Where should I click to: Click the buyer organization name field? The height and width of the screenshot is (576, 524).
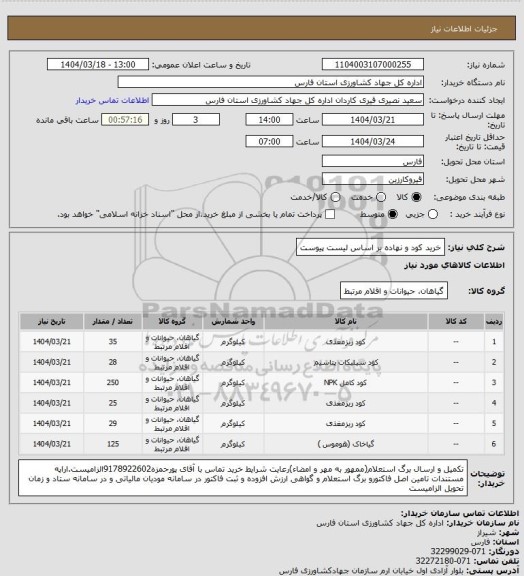point(270,82)
